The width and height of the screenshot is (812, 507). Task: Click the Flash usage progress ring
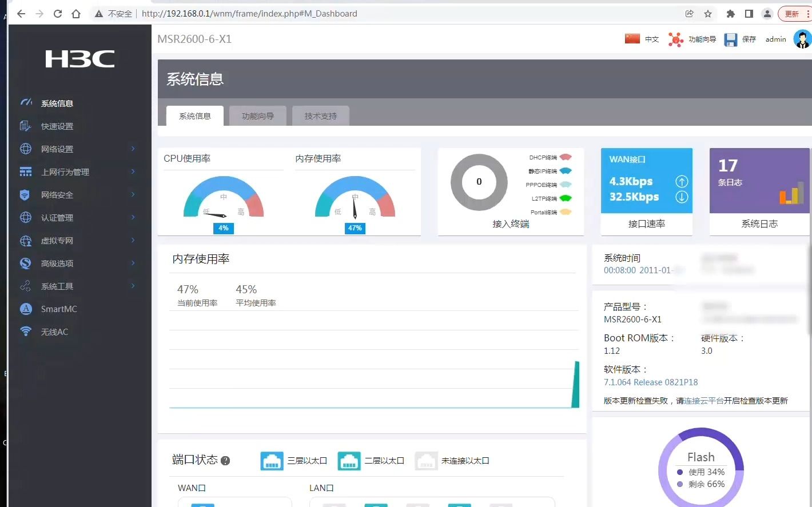(x=701, y=469)
